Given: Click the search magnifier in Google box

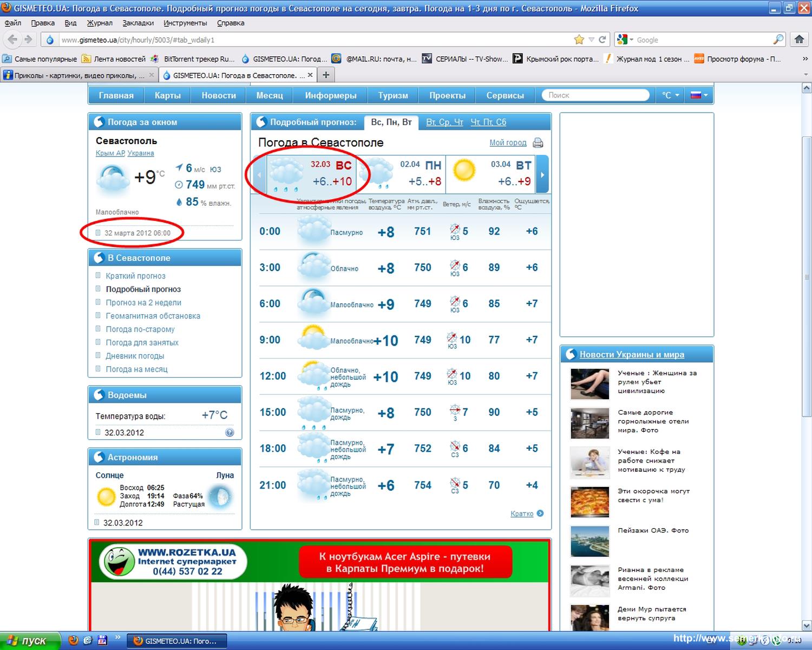Looking at the screenshot, I should (x=778, y=40).
